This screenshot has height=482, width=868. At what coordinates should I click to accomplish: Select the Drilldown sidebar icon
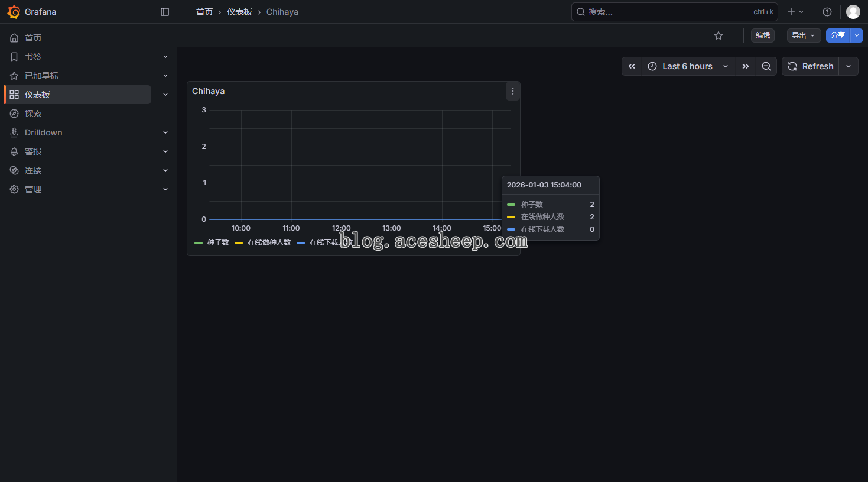[14, 132]
